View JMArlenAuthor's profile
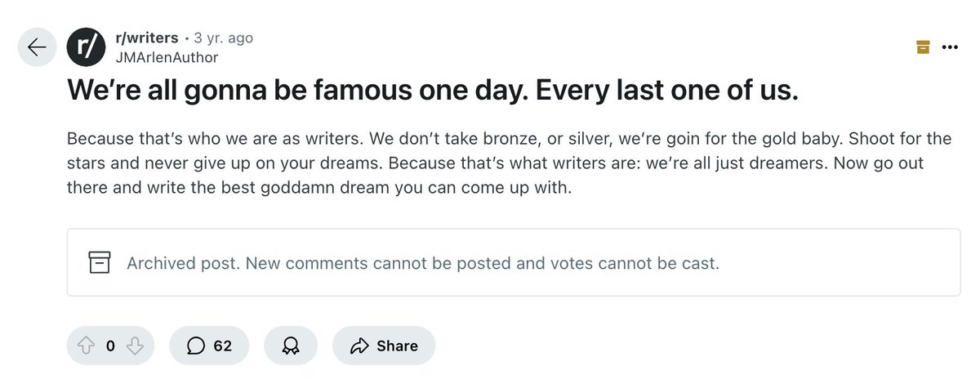This screenshot has height=384, width=980. [167, 57]
